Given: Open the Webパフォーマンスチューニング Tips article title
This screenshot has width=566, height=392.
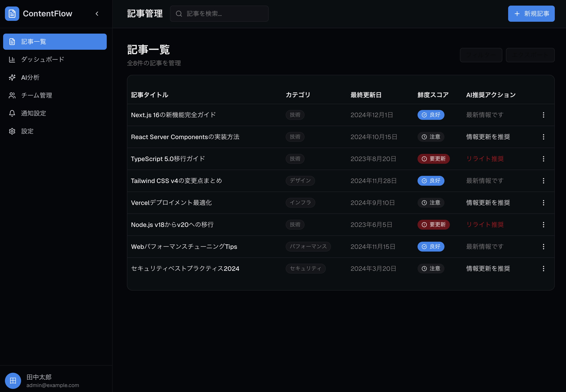Looking at the screenshot, I should coord(184,247).
